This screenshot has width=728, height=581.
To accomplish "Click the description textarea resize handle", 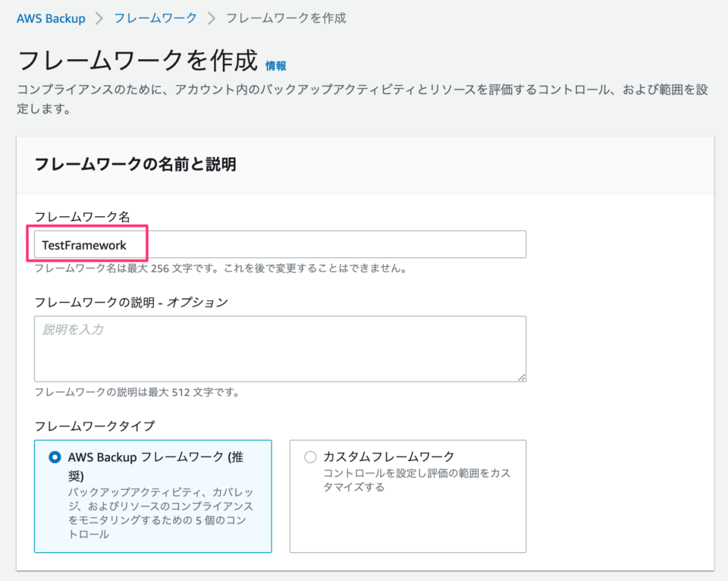I will [522, 378].
